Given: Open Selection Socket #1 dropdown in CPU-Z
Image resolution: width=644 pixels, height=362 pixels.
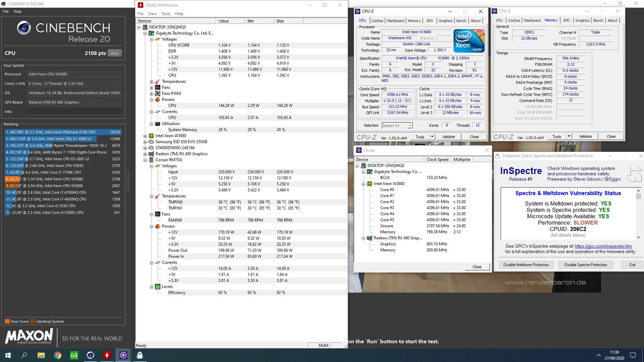Looking at the screenshot, I should (397, 125).
